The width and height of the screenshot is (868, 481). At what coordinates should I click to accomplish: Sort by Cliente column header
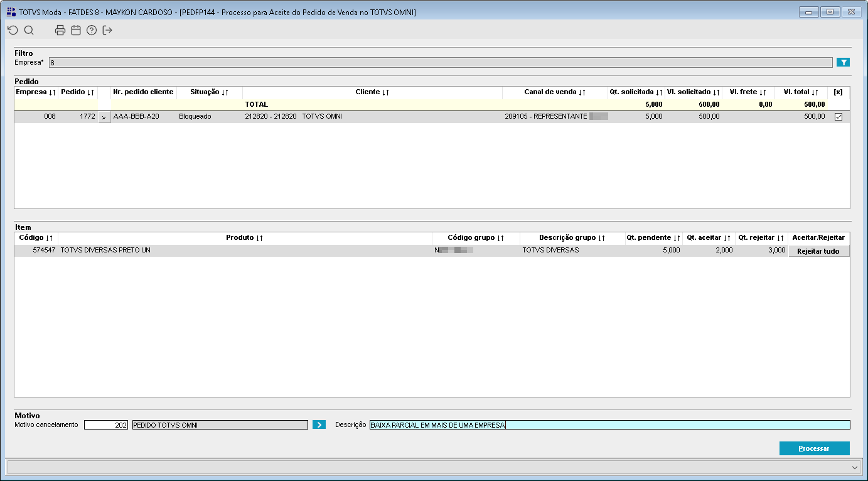tap(372, 92)
